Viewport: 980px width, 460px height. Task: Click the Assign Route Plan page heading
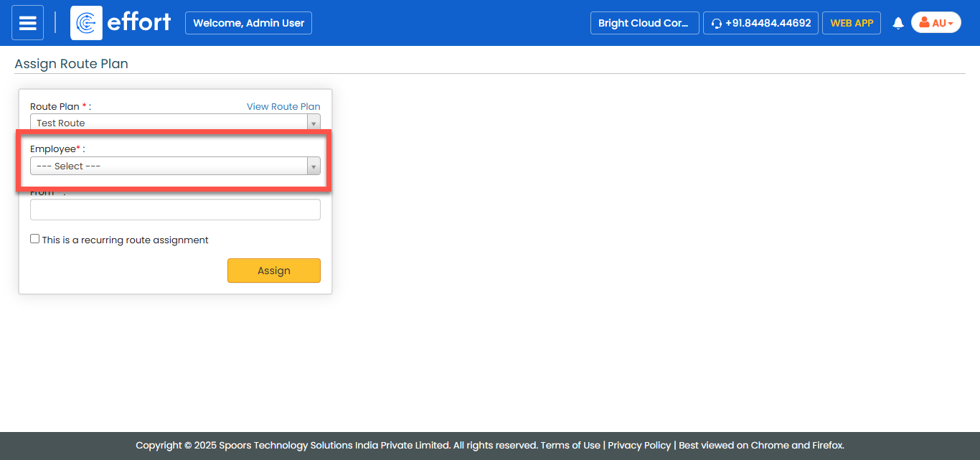[x=71, y=64]
